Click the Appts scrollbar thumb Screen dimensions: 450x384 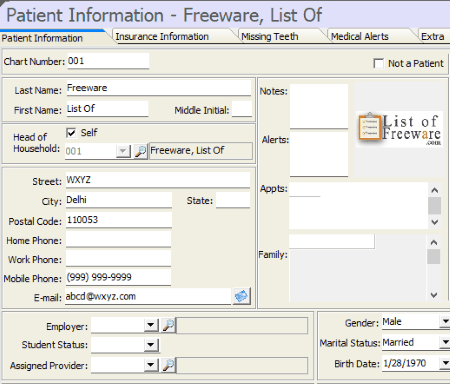[434, 206]
